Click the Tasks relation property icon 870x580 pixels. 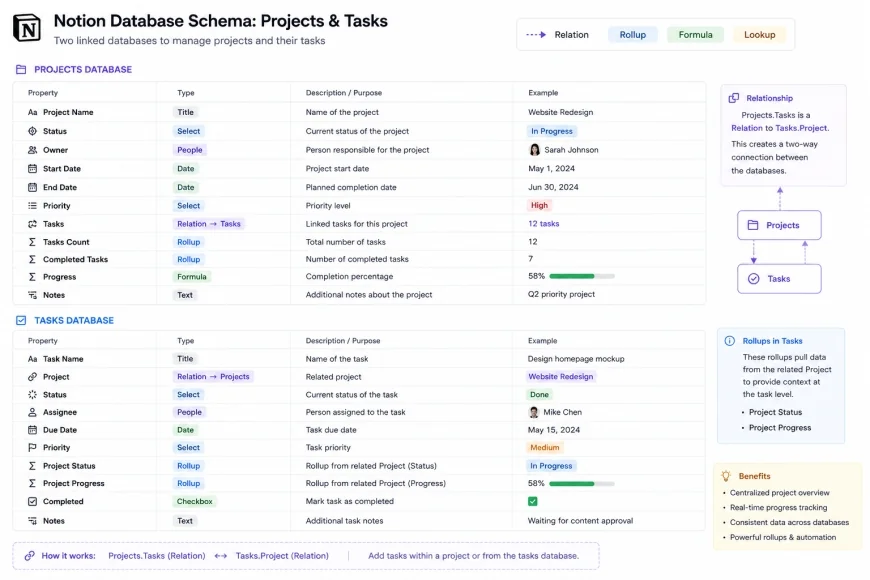(x=32, y=224)
